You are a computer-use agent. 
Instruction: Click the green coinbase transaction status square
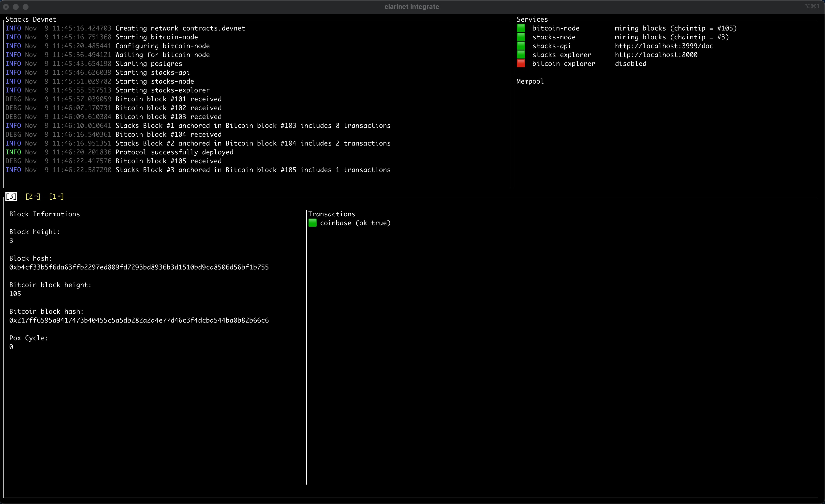(312, 223)
